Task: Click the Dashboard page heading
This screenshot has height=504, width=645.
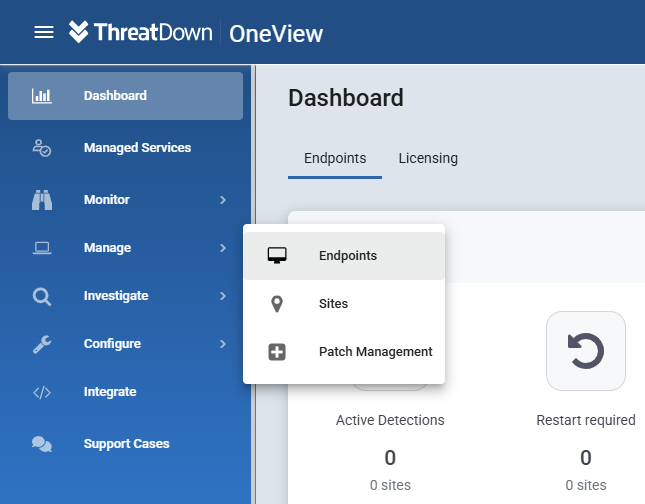Action: tap(346, 98)
